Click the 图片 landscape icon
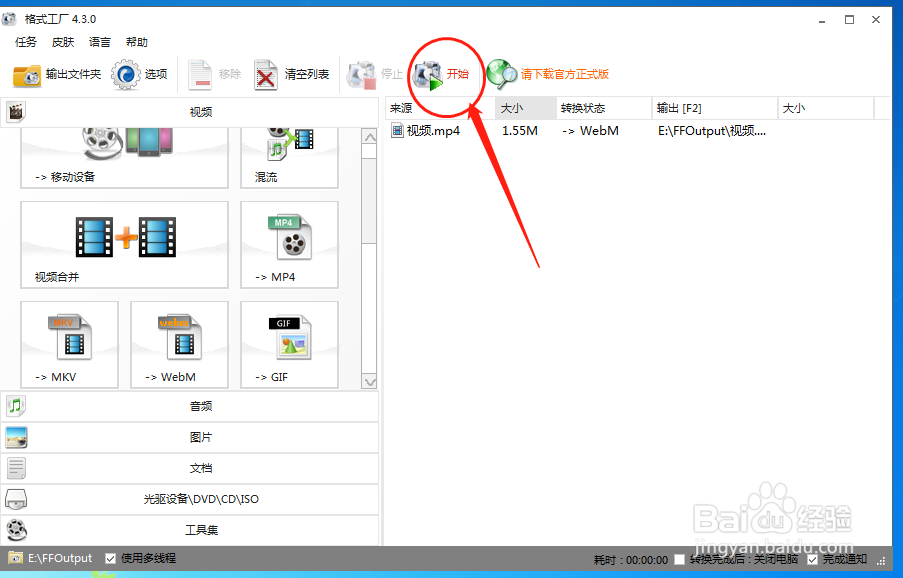This screenshot has width=903, height=578. click(x=16, y=438)
